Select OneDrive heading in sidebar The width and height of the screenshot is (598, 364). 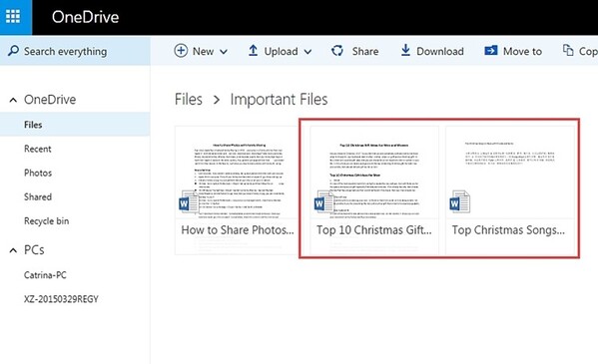[x=50, y=100]
